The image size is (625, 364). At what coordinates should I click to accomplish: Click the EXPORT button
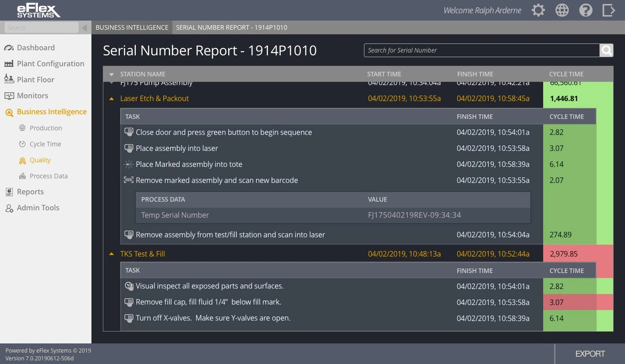(590, 354)
